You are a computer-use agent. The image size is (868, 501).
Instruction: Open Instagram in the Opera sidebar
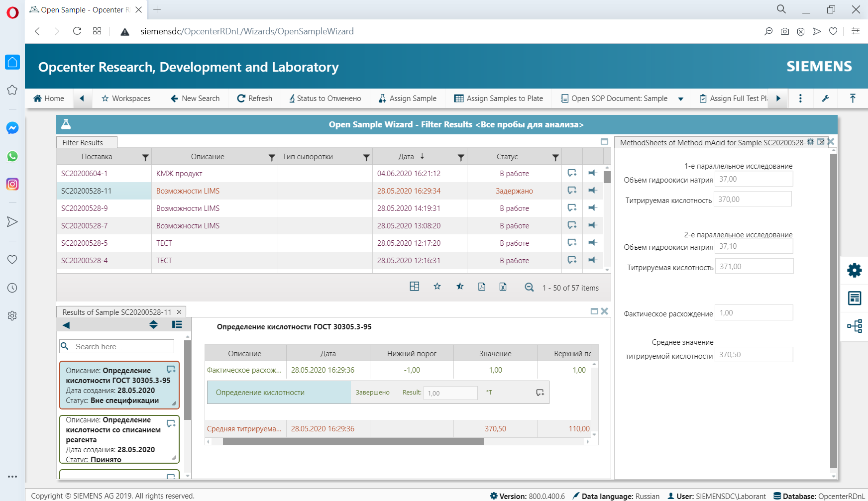[12, 184]
